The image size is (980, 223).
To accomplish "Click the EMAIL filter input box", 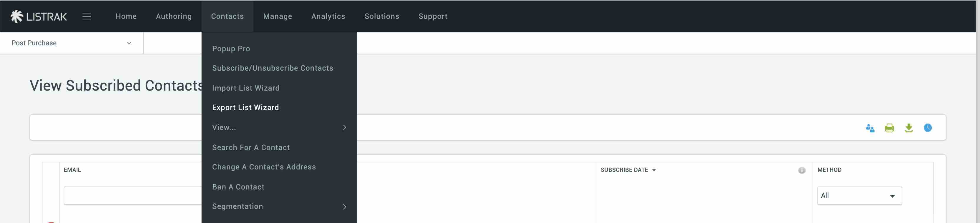I will pos(132,195).
